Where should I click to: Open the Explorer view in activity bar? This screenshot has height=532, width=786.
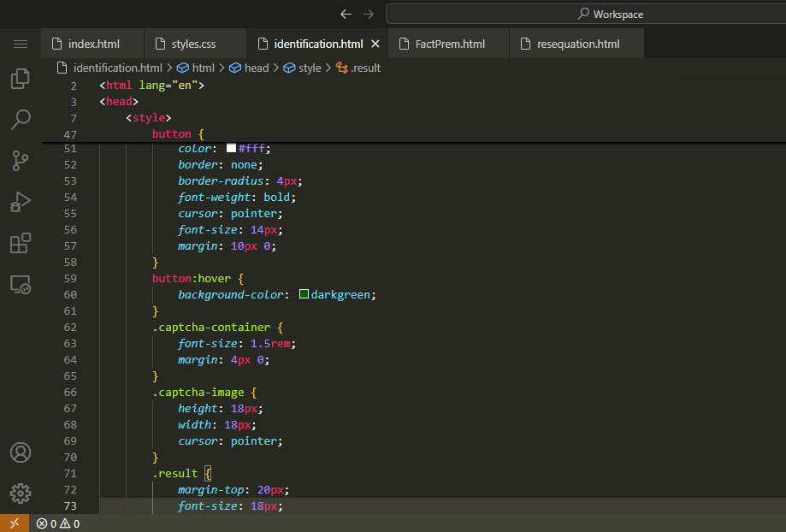click(x=21, y=79)
